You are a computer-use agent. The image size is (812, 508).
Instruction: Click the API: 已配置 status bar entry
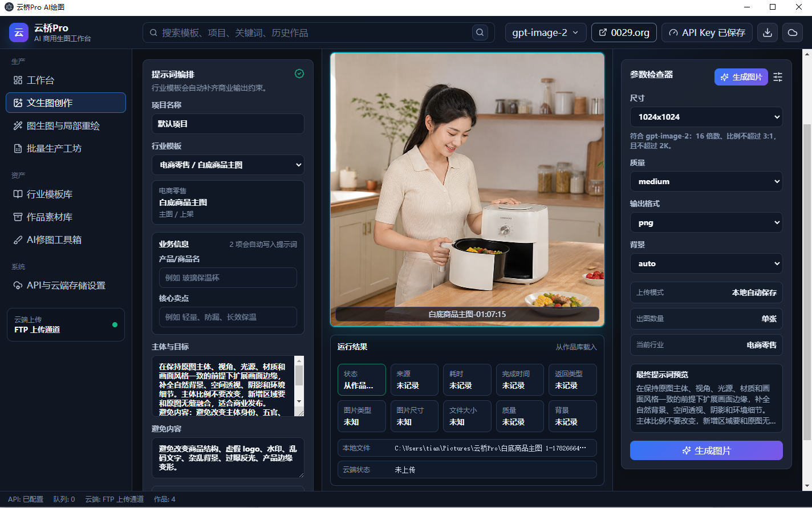point(26,499)
